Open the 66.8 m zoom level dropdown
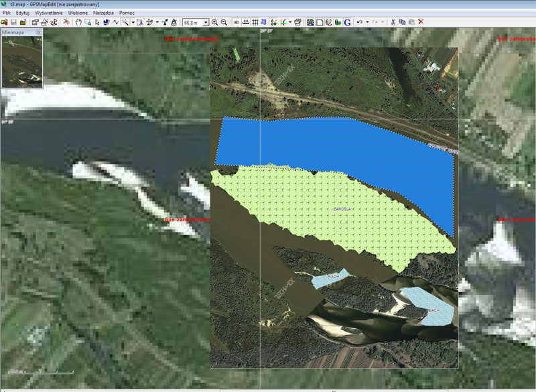 coord(206,22)
